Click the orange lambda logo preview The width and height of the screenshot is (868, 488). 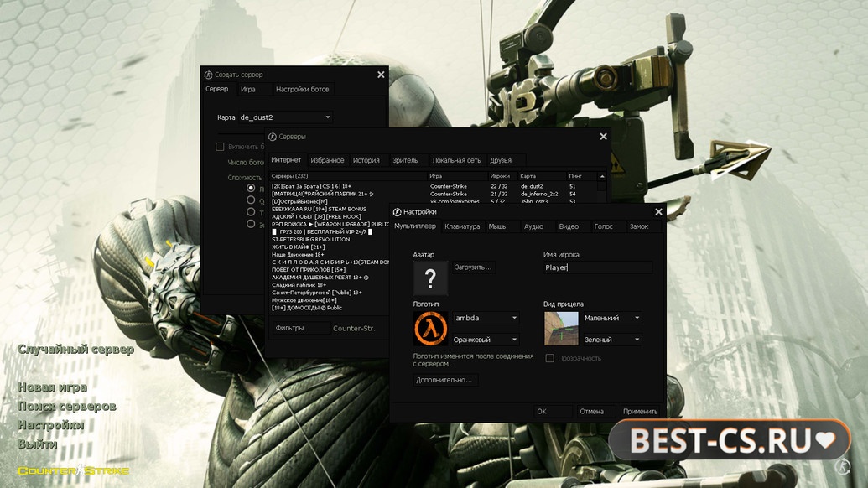430,328
